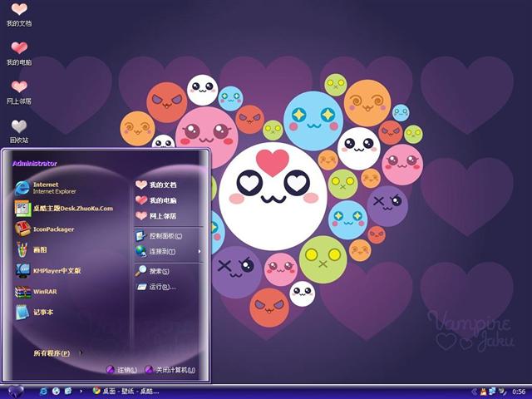Click the show desktop quick launch icon

(68, 392)
